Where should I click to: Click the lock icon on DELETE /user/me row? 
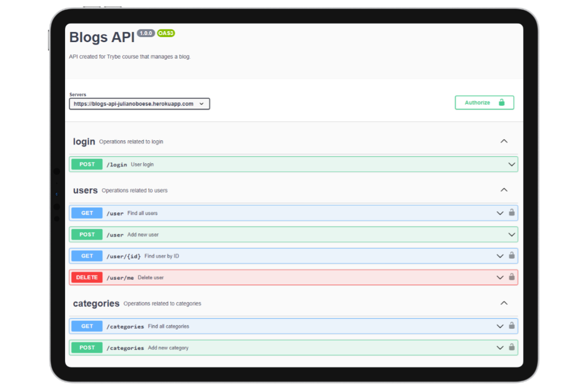(x=511, y=277)
